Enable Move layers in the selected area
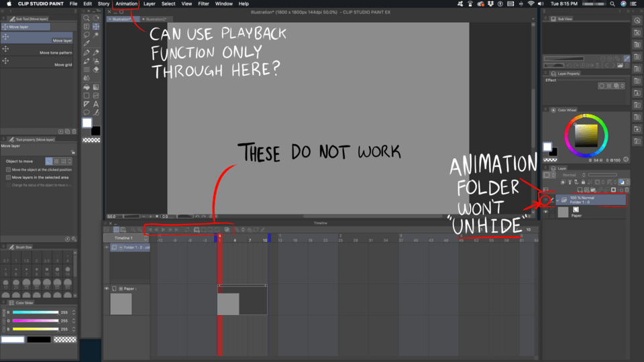This screenshot has height=362, width=644. [x=8, y=177]
